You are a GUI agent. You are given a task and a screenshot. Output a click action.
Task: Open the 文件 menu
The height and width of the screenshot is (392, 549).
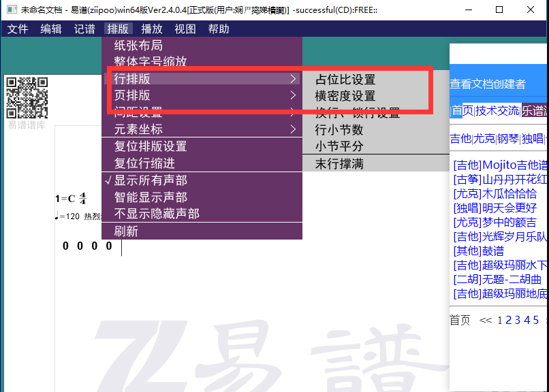pos(18,29)
